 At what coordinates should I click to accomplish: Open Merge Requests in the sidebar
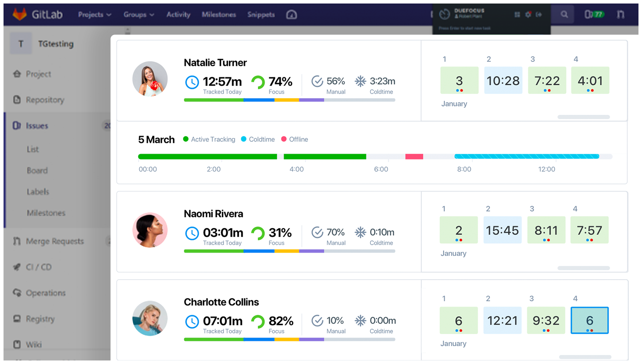click(x=55, y=241)
